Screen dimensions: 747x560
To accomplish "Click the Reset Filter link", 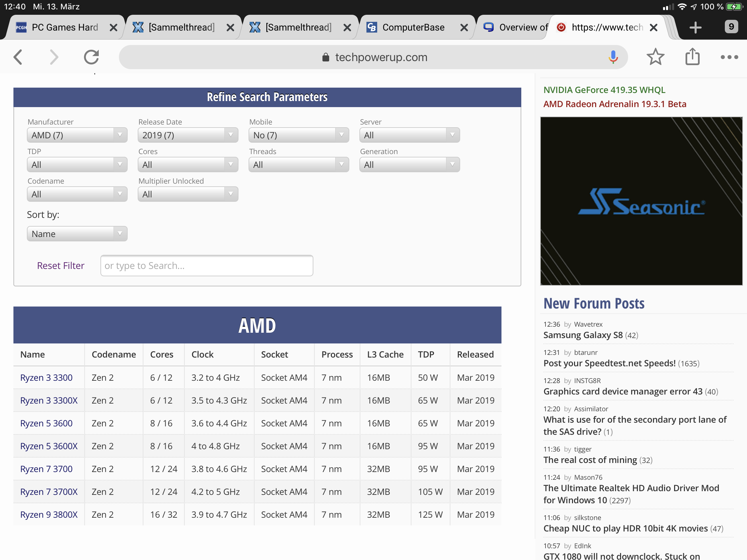I will click(x=60, y=266).
